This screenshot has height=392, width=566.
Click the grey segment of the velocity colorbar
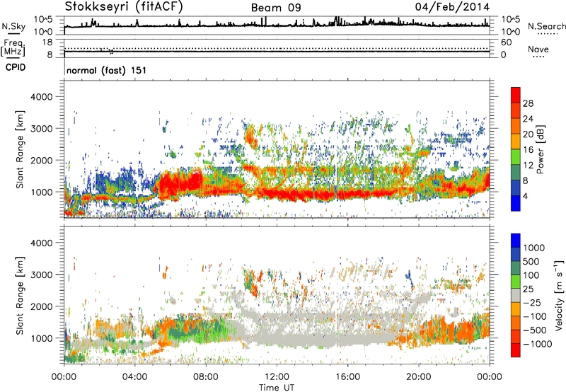(x=516, y=296)
